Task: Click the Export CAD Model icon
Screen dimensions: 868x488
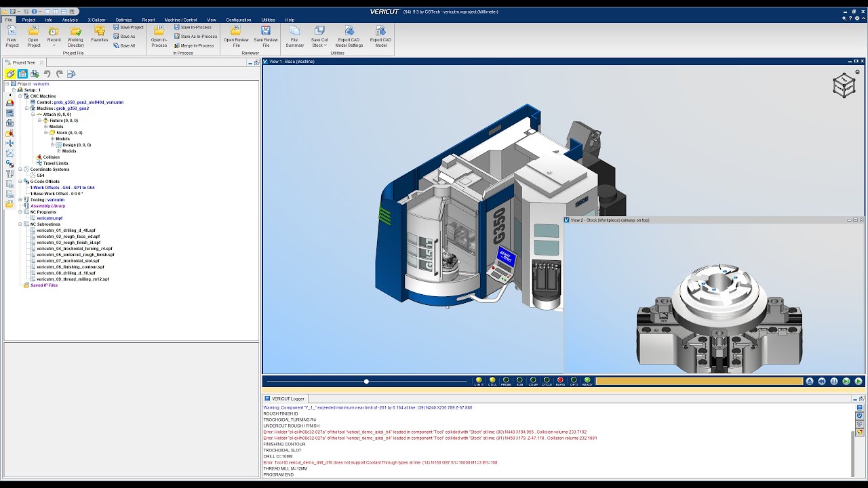Action: coord(380,37)
